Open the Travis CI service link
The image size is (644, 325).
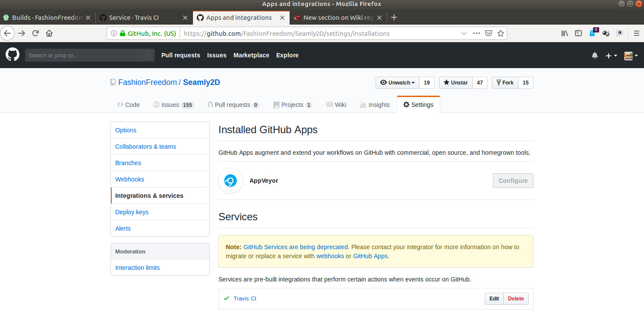tap(245, 299)
